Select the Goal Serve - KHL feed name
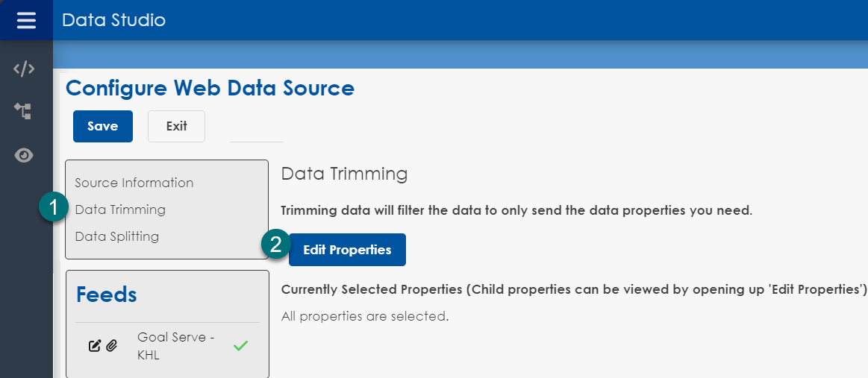 coord(176,346)
